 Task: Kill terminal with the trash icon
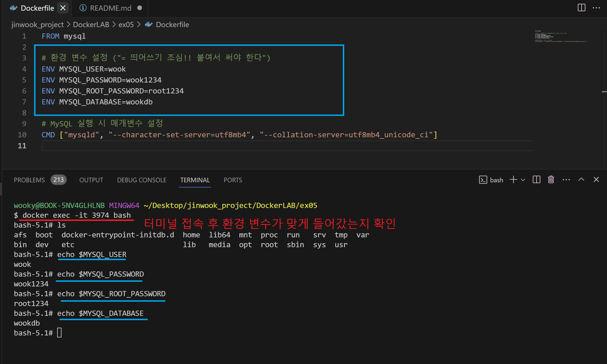551,180
